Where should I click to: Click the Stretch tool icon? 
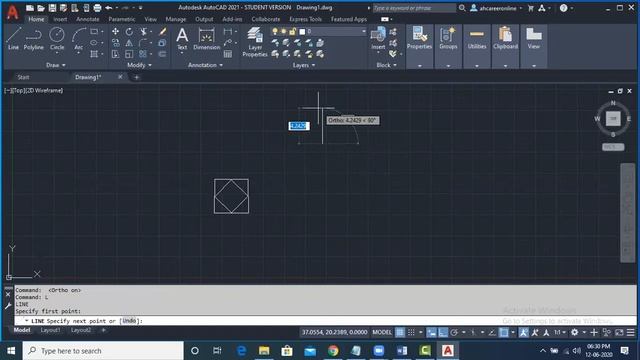click(116, 54)
